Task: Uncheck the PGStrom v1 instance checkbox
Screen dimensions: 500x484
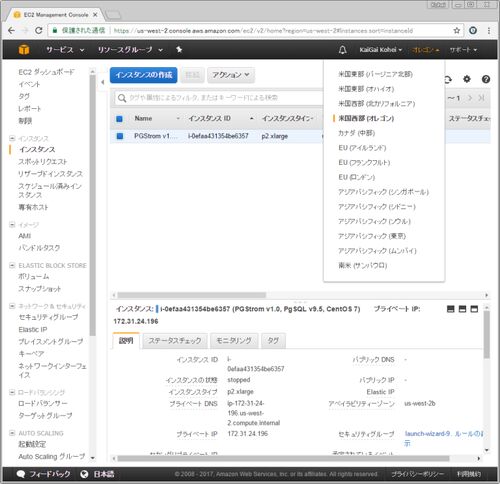Action: (x=120, y=136)
